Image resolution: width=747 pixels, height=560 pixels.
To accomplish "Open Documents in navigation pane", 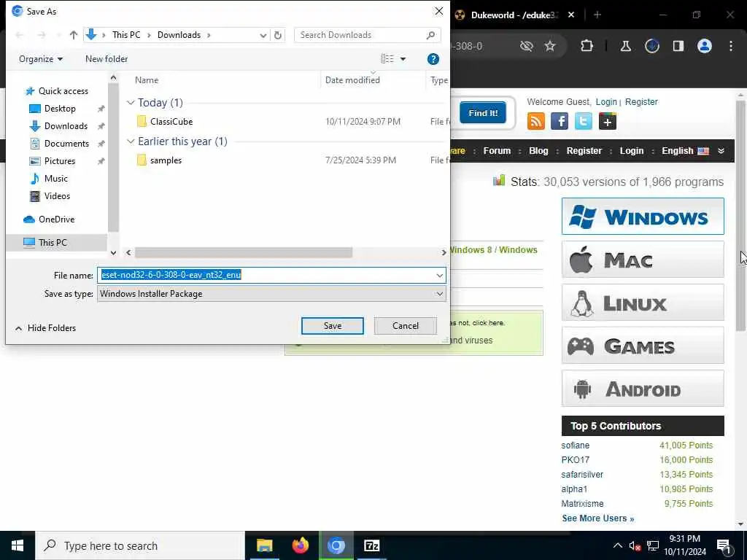I will coord(66,144).
